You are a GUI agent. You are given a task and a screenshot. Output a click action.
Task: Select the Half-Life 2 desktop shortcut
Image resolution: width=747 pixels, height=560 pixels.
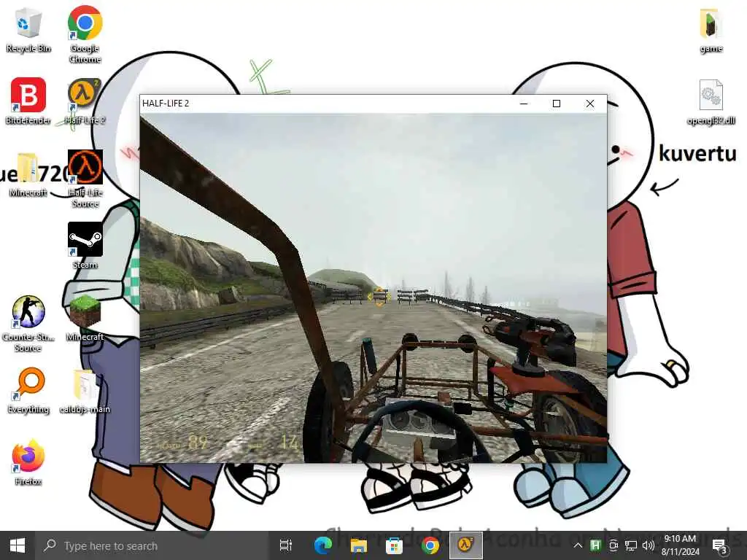(85, 101)
